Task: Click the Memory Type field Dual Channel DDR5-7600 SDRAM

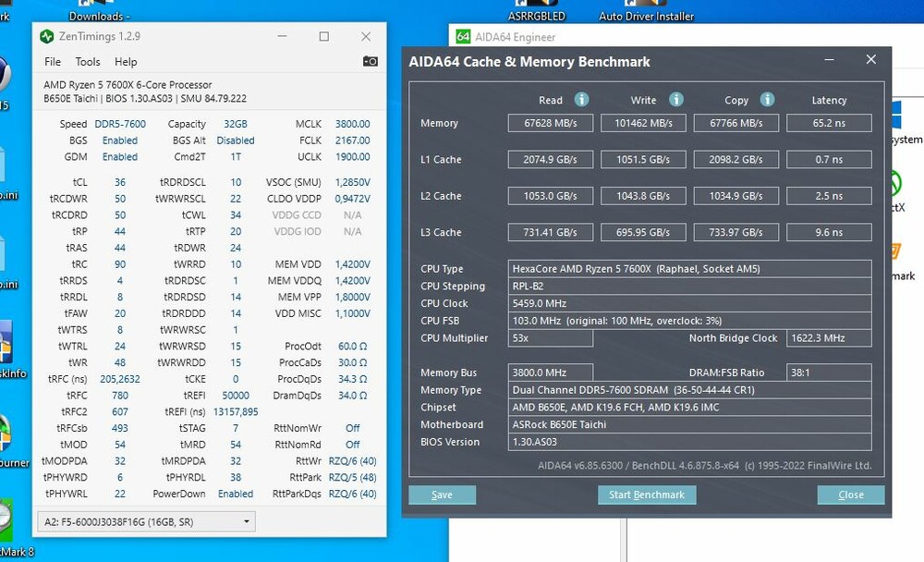Action: pyautogui.click(x=689, y=390)
